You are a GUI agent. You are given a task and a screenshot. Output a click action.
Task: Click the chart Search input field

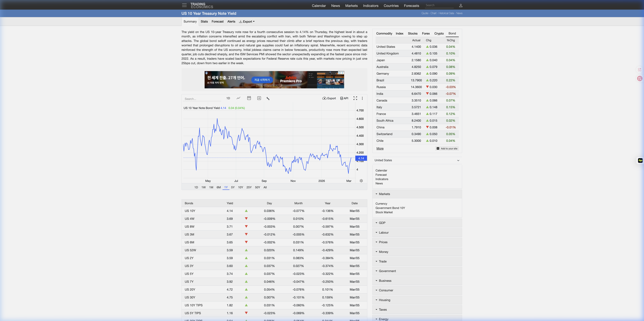click(x=202, y=99)
